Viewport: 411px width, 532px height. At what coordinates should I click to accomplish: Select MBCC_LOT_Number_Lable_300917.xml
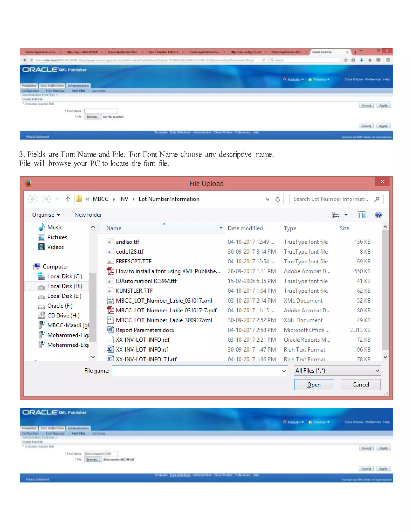click(164, 320)
